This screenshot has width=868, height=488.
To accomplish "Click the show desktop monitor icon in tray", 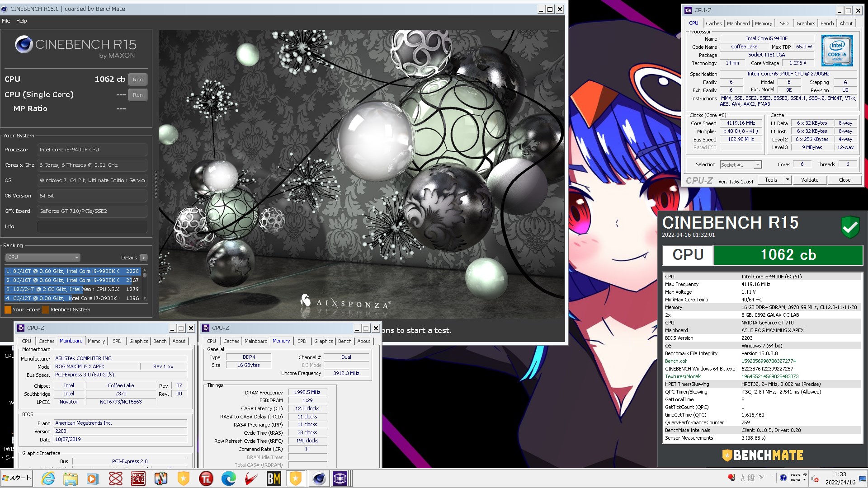I will pos(863,478).
